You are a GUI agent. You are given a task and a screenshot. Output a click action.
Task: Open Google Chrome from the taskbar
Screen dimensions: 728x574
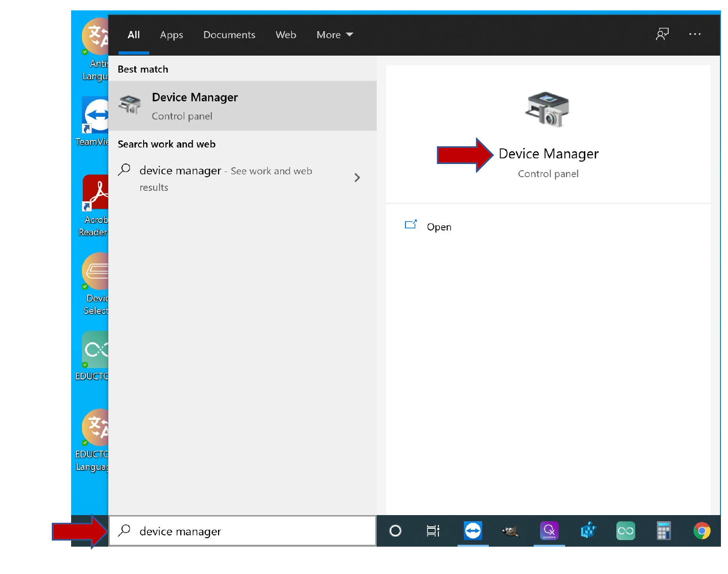pyautogui.click(x=702, y=531)
